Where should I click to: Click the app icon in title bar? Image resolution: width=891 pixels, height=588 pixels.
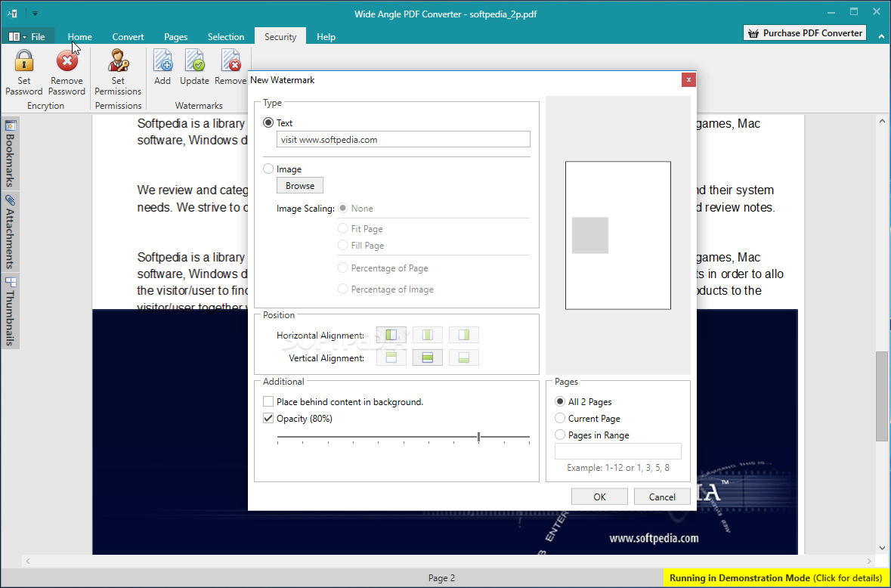point(14,14)
